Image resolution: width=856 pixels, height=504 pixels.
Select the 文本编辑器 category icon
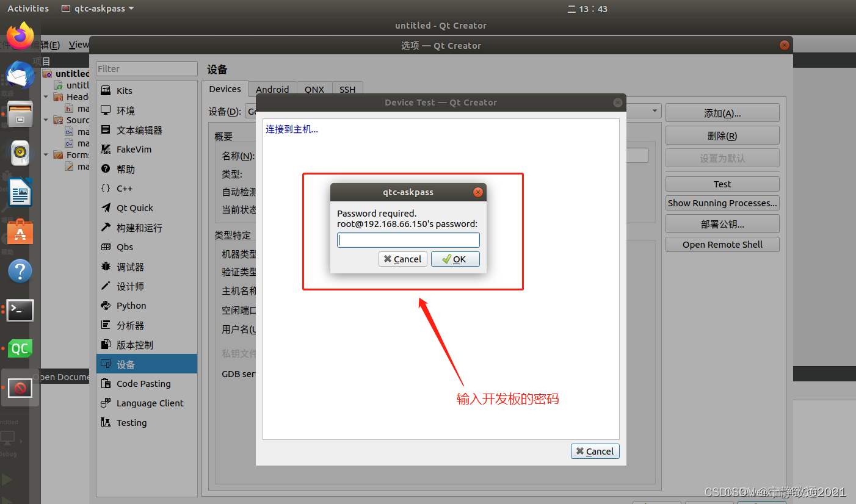click(106, 130)
